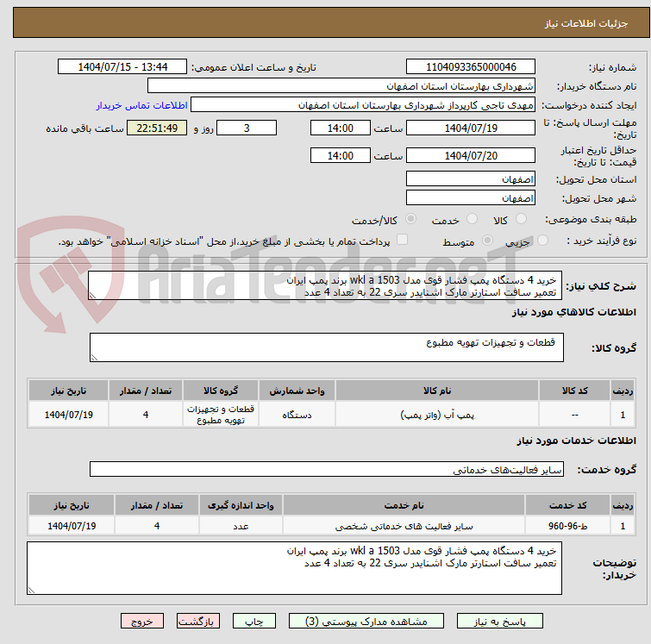651x644 pixels.
Task: Click the remaining days field showing 3
Action: (247, 128)
